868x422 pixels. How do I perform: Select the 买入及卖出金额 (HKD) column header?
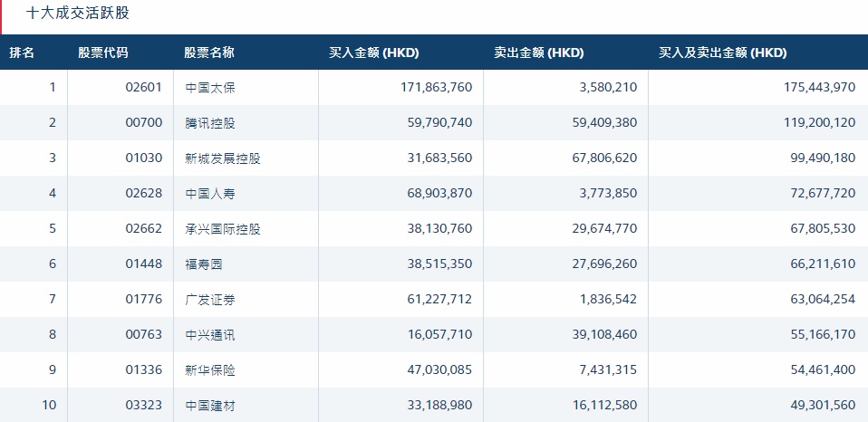click(x=722, y=53)
